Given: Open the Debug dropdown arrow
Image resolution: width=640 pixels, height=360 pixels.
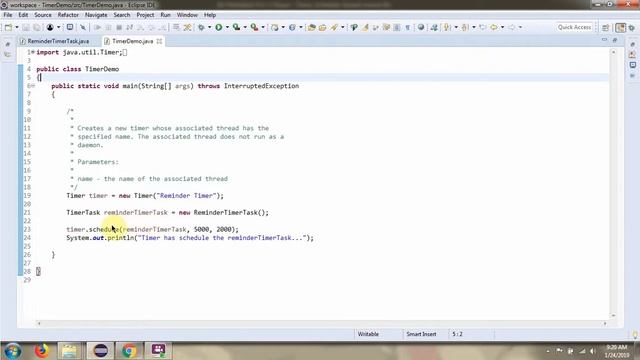Looking at the screenshot, I should pyautogui.click(x=209, y=27).
